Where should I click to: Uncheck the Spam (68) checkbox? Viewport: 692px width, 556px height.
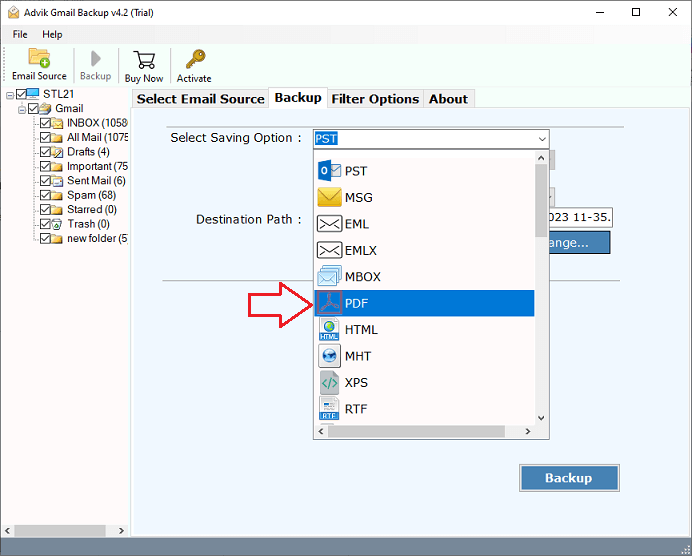[x=45, y=195]
